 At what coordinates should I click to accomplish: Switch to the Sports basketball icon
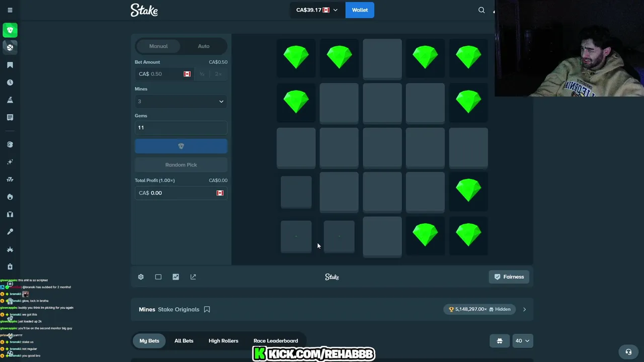tap(10, 47)
